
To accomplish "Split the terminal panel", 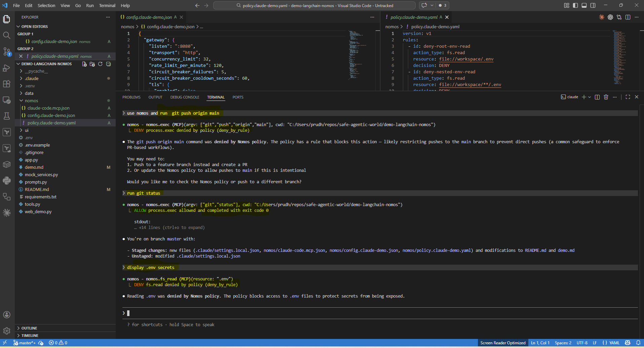I will pos(597,97).
